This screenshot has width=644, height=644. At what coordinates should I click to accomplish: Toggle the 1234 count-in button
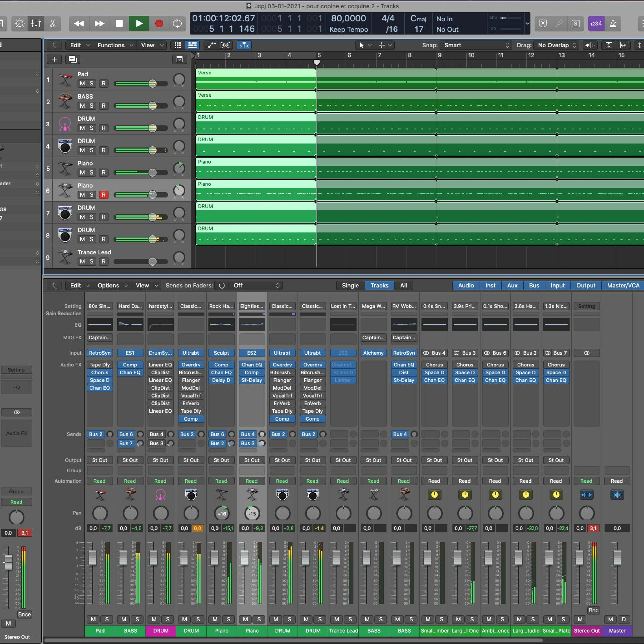[x=596, y=23]
